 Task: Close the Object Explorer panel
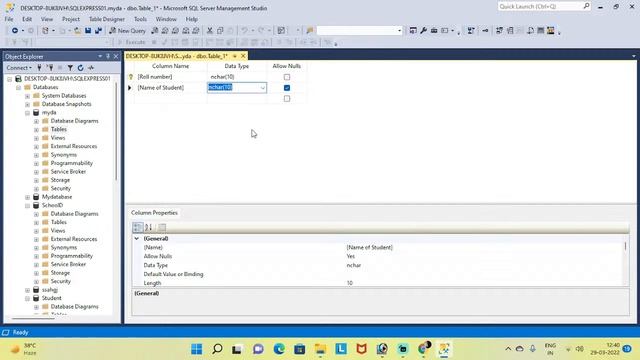(116, 56)
